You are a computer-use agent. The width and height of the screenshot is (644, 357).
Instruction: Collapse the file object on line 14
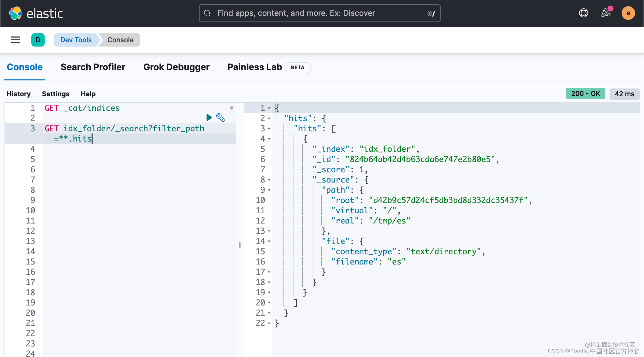pos(269,241)
